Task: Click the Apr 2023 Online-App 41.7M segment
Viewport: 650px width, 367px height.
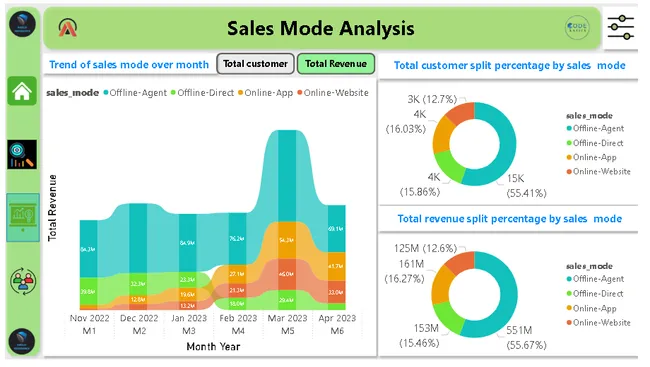Action: coord(336,266)
